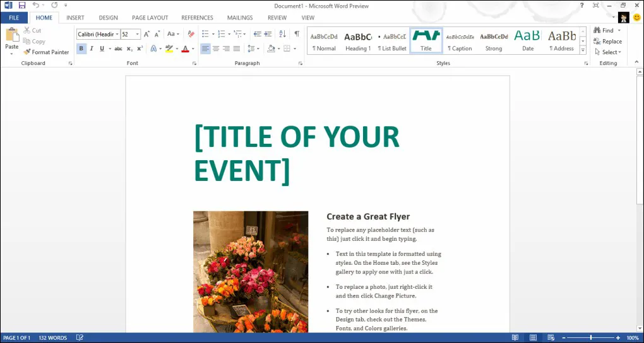
Task: Show paragraph marks with the pilcrow button
Action: (296, 34)
